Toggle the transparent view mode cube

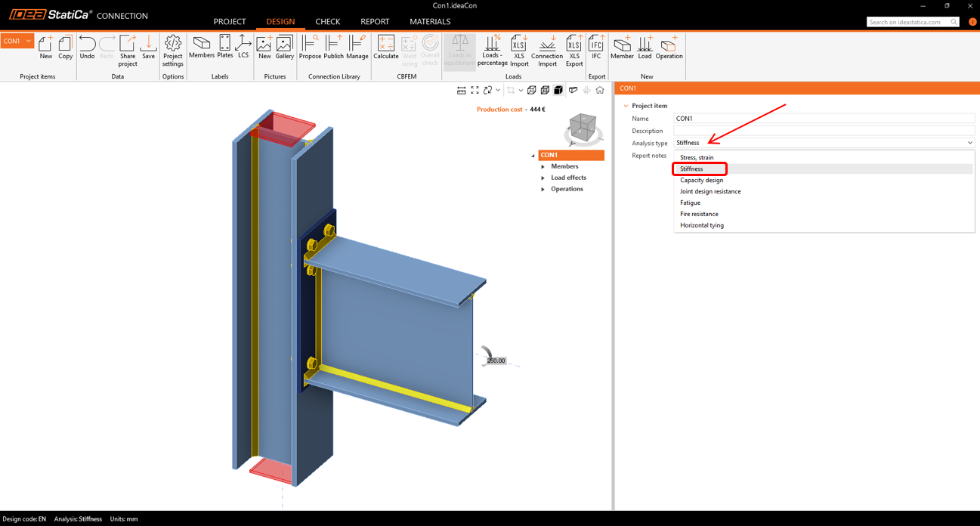coord(545,91)
